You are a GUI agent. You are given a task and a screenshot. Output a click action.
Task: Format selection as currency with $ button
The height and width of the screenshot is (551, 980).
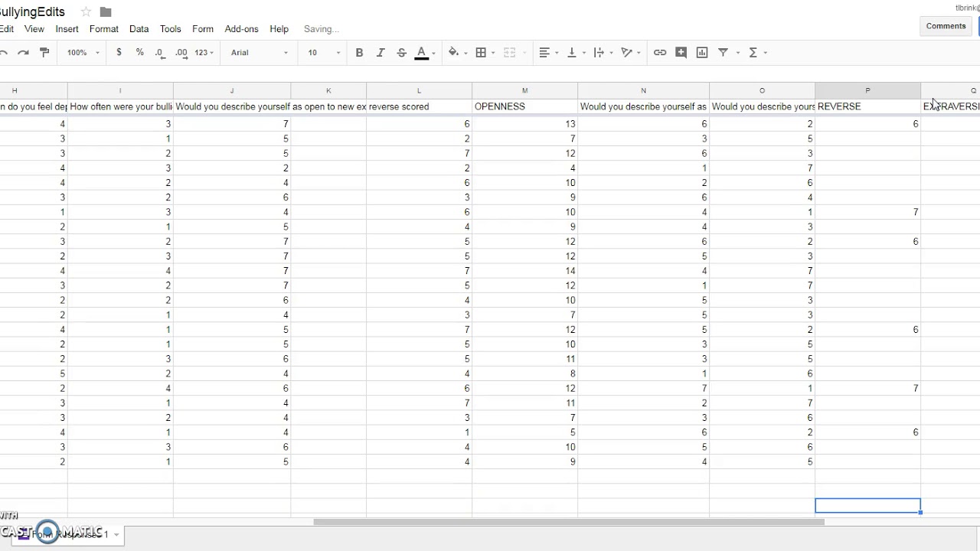pos(119,53)
